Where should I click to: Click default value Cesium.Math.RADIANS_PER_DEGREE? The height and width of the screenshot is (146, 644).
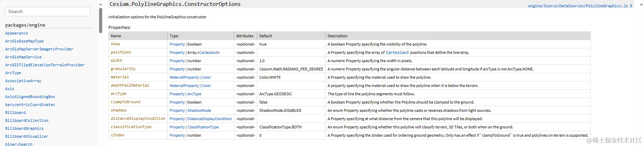[291, 69]
